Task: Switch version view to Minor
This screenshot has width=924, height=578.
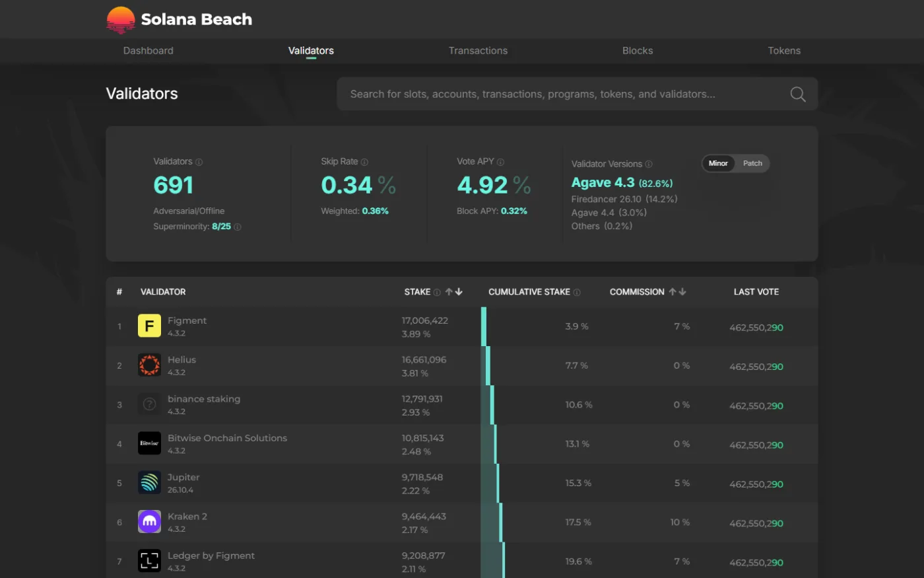Action: (718, 163)
